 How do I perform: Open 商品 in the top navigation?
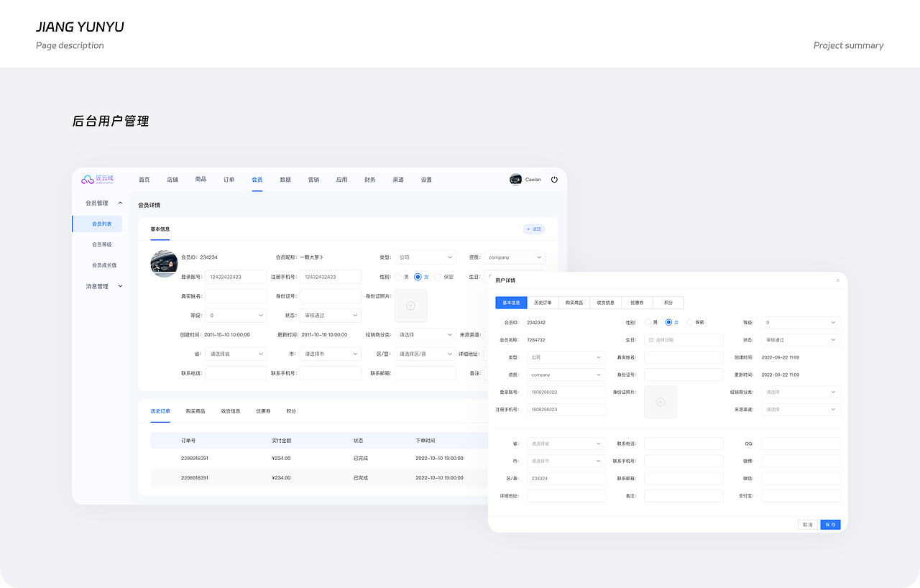click(x=201, y=180)
